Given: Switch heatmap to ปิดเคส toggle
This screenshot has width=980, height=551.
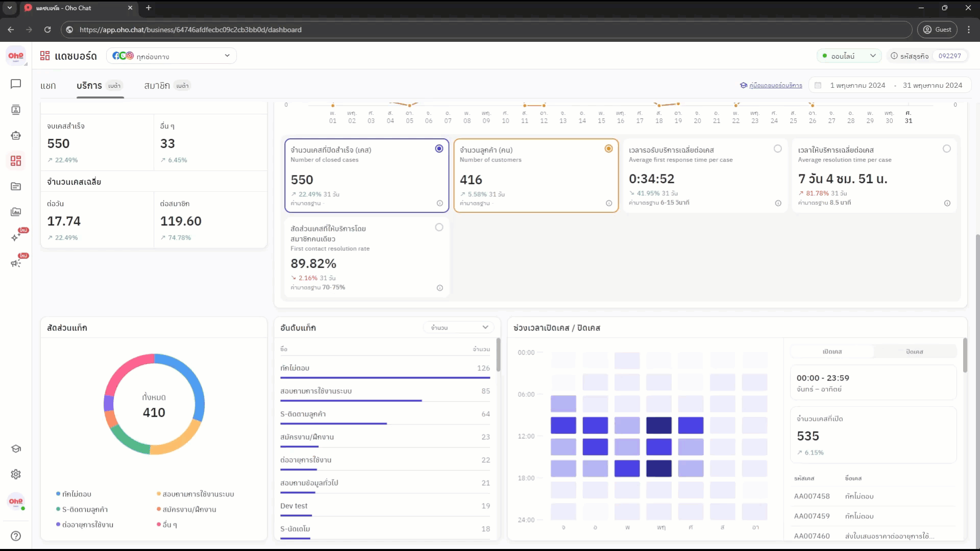Looking at the screenshot, I should [x=915, y=352].
